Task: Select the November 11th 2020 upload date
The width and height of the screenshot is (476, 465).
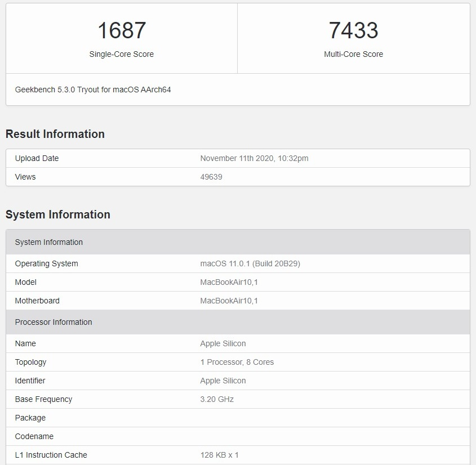Action: click(254, 158)
